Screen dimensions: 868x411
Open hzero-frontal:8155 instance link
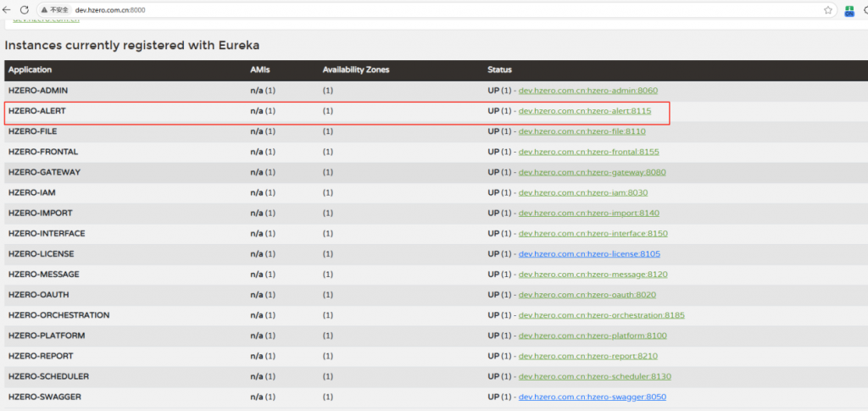pos(588,152)
